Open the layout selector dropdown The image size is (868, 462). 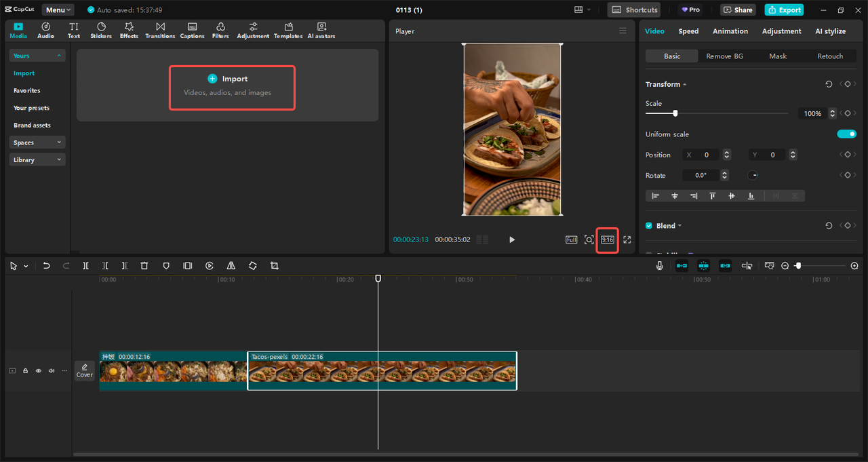pyautogui.click(x=583, y=10)
